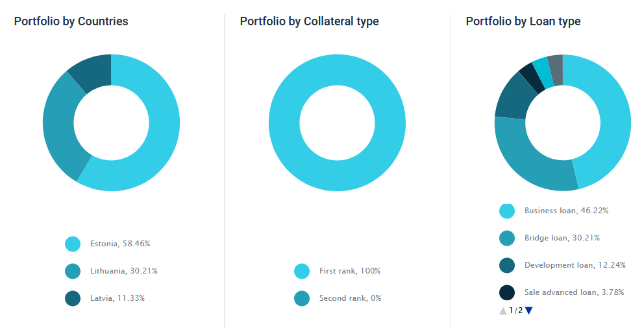644x328 pixels.
Task: Go to previous legend page arrow
Action: pyautogui.click(x=502, y=311)
